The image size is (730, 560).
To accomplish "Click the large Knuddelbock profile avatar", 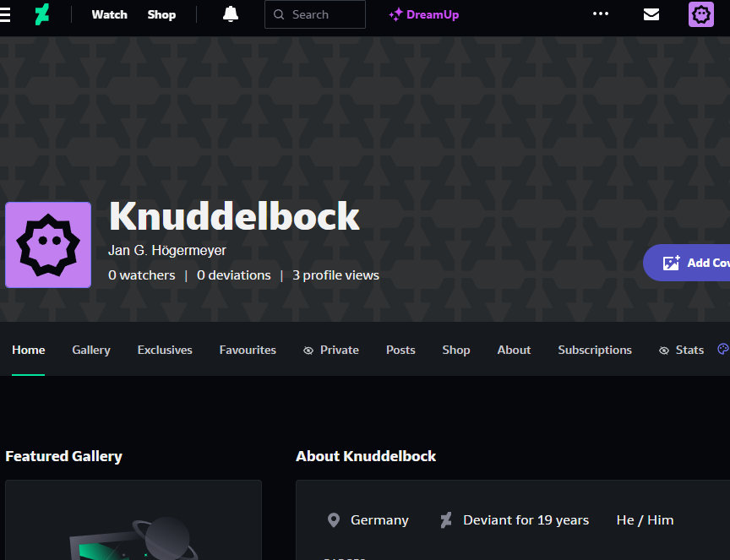I will [x=48, y=245].
